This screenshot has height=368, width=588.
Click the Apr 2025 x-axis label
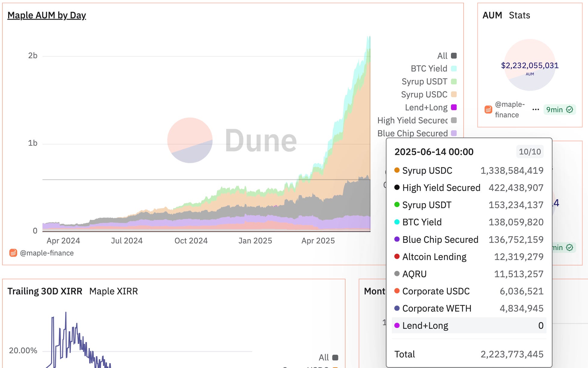click(x=318, y=241)
